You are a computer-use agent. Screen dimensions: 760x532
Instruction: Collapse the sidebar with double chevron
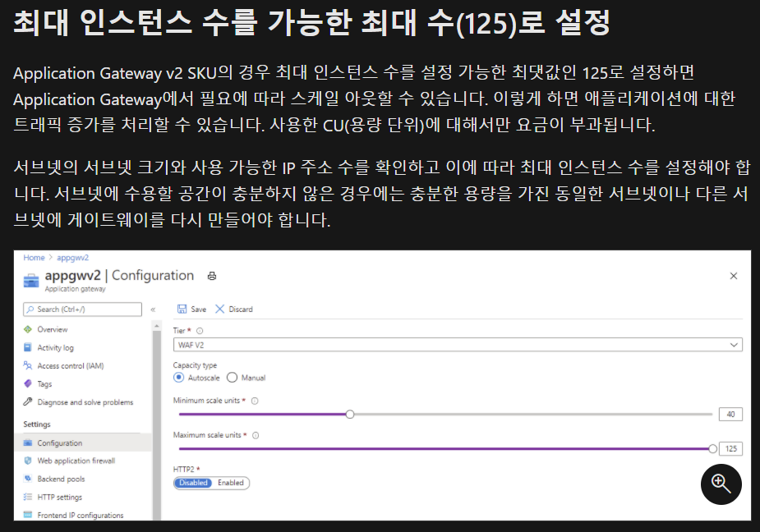coord(153,310)
